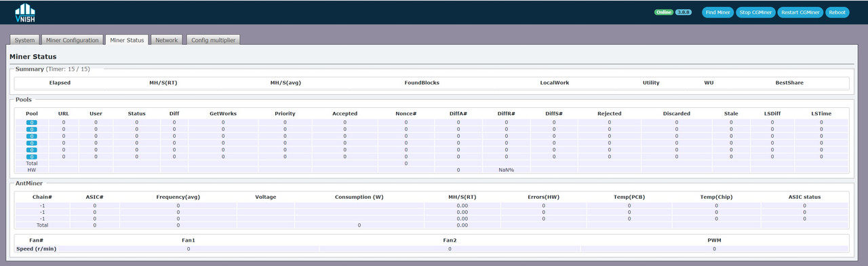This screenshot has height=266, width=868.
Task: Click the Priority column header
Action: tap(285, 113)
